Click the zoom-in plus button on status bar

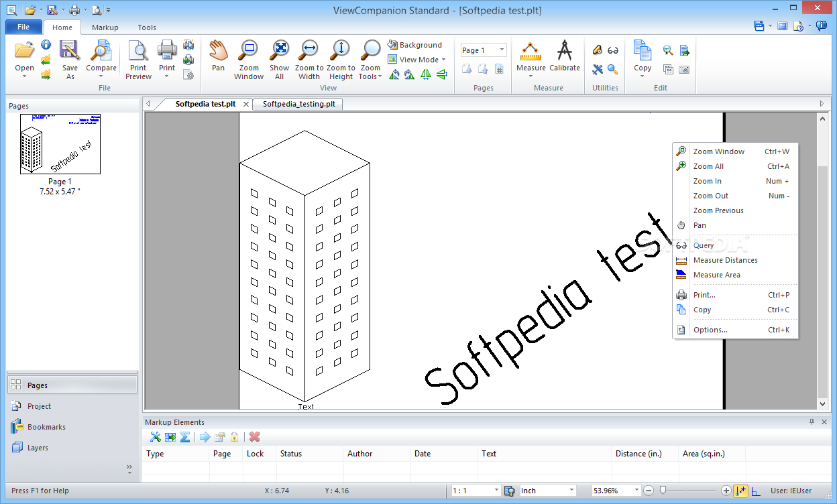[x=726, y=491]
